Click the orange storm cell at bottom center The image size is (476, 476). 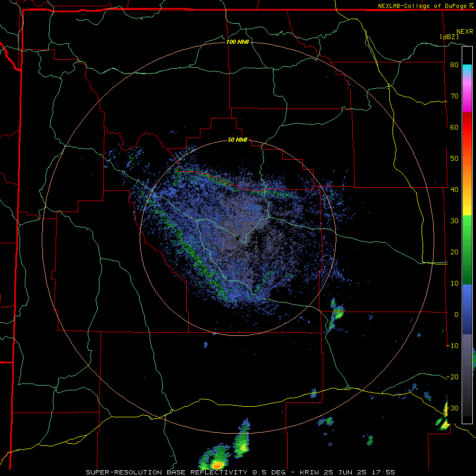pyautogui.click(x=217, y=464)
